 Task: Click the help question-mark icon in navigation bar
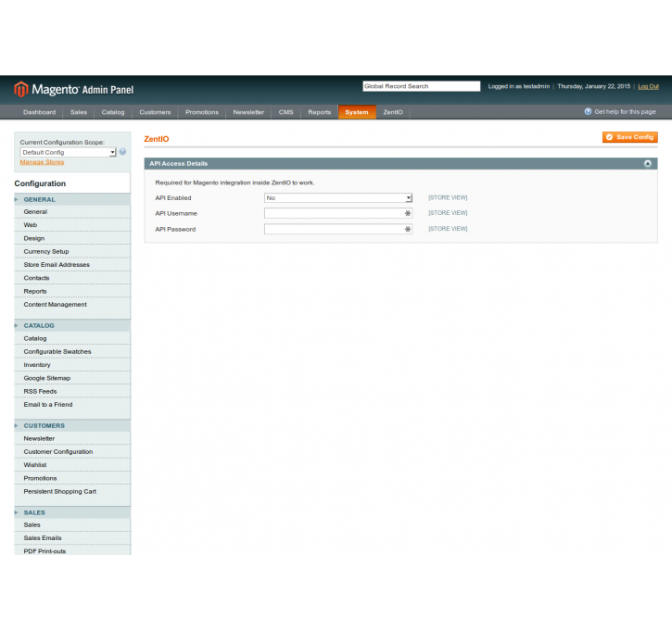coord(588,112)
